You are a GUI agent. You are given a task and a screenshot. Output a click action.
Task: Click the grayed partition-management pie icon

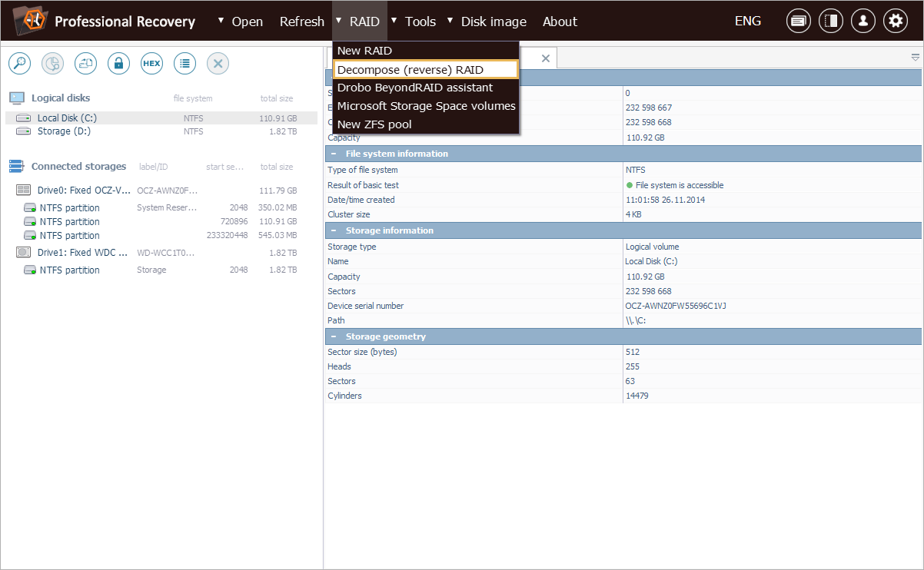click(x=52, y=64)
